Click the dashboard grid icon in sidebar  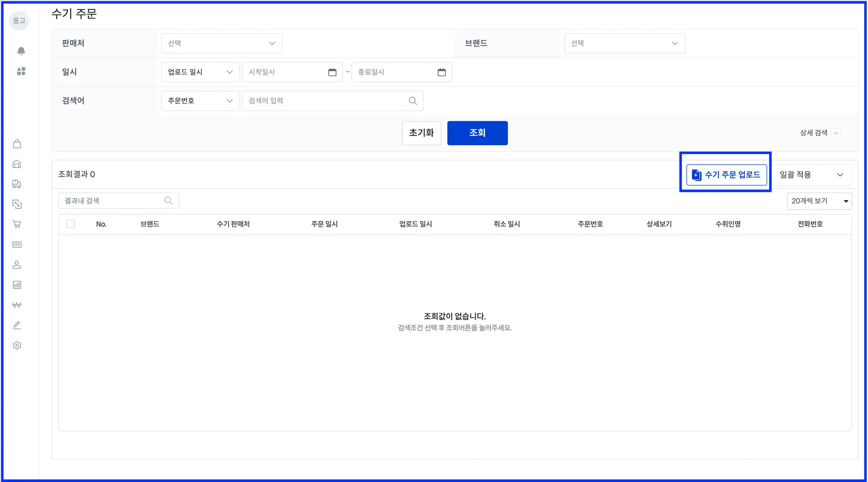(x=21, y=71)
